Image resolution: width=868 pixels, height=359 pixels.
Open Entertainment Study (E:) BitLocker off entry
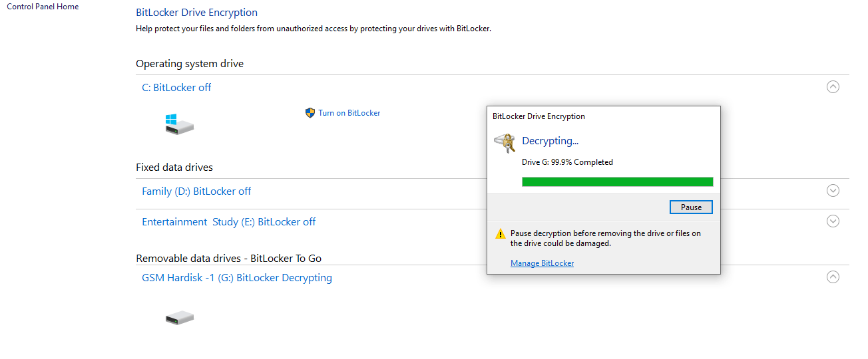click(228, 221)
